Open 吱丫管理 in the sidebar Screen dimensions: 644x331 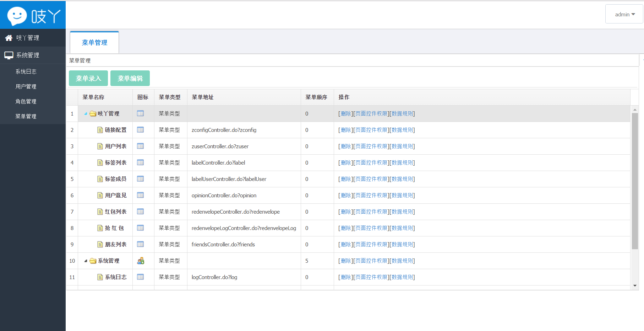[33, 38]
